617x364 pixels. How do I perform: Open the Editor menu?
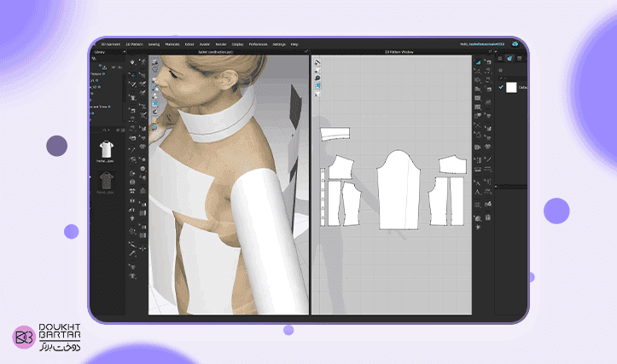[189, 44]
